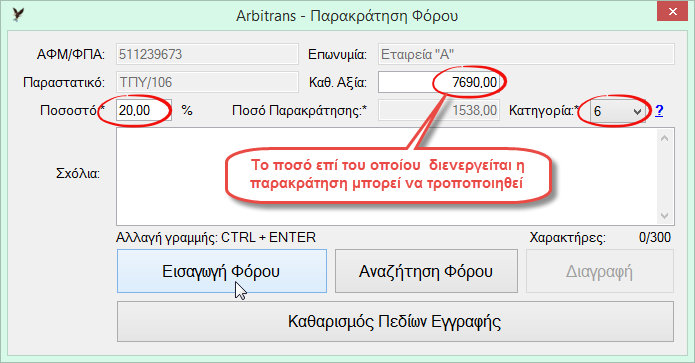Close the Παρακράτηση Φόρου window
Viewport: 695px width, 363px height.
coord(672,12)
